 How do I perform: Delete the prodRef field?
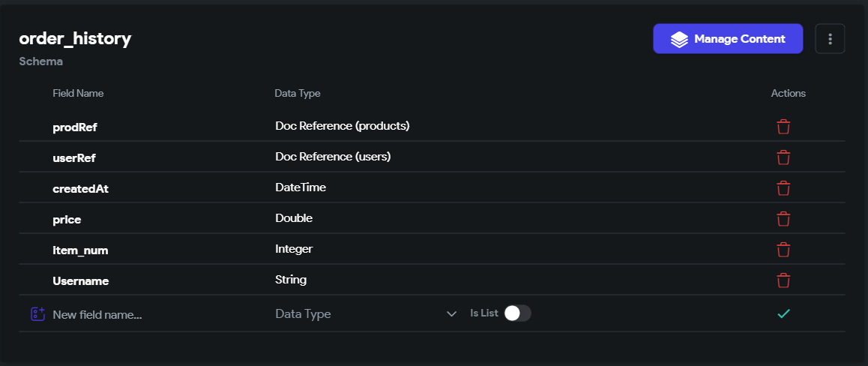click(783, 127)
